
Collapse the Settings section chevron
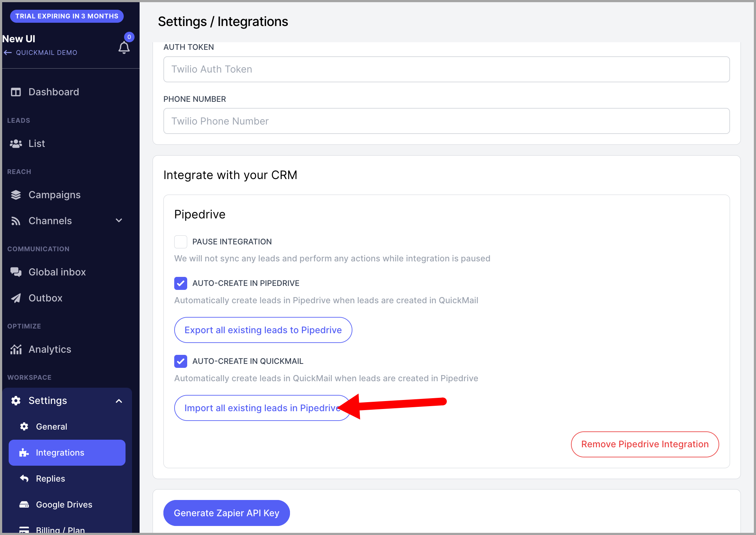pyautogui.click(x=119, y=401)
